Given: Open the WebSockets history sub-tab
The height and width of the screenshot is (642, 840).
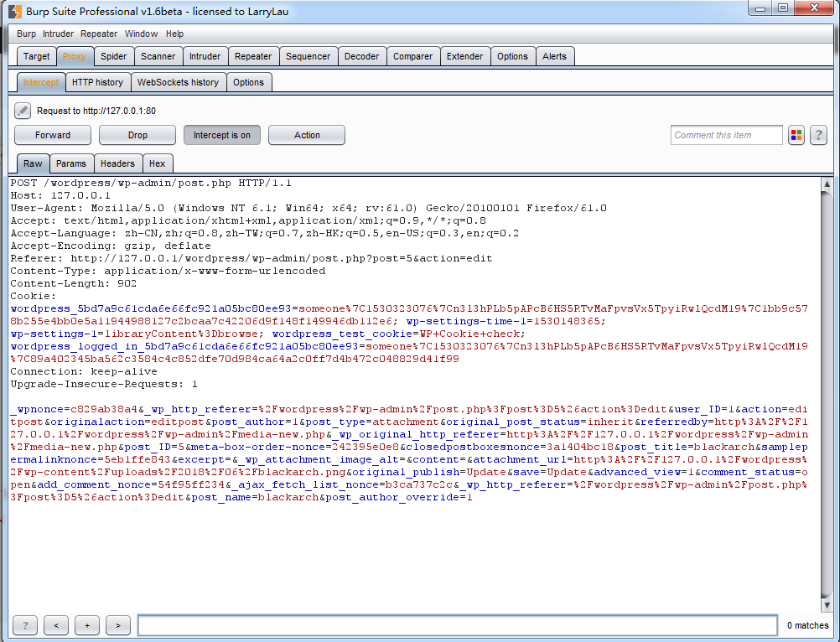Looking at the screenshot, I should coord(178,82).
